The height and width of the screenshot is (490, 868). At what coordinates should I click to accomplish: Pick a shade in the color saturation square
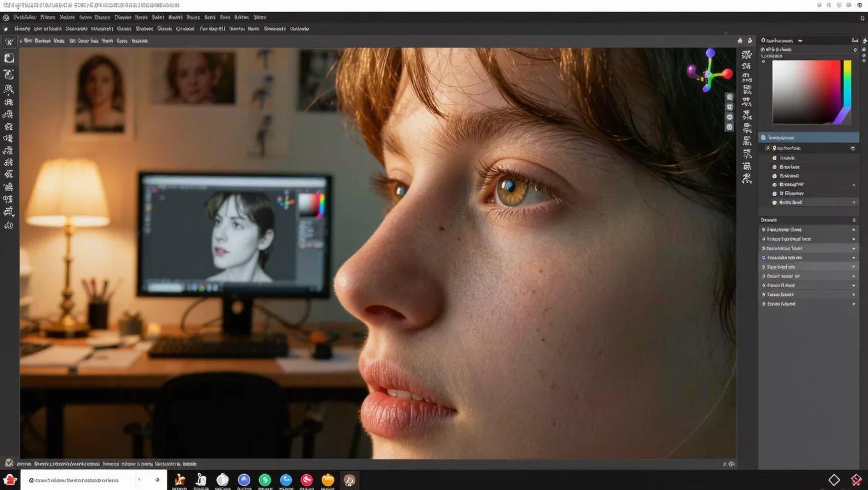click(x=806, y=92)
